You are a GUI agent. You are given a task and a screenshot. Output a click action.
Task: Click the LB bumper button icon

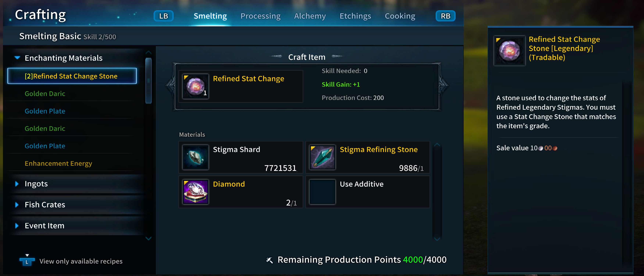coord(163,16)
